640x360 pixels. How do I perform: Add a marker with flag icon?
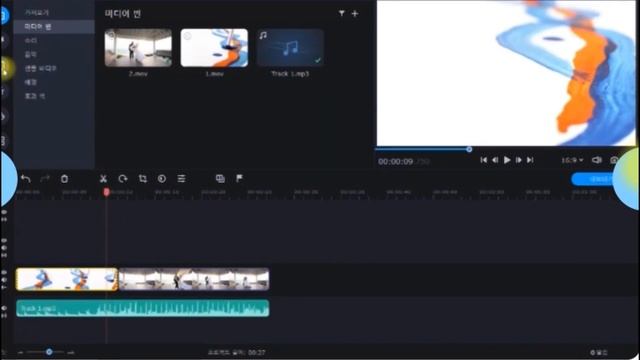tap(240, 178)
